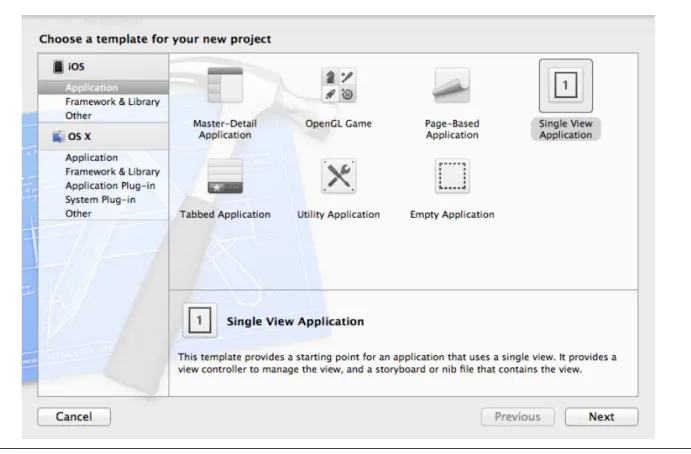
Task: Pick the Page-Based Application template icon
Action: (452, 85)
